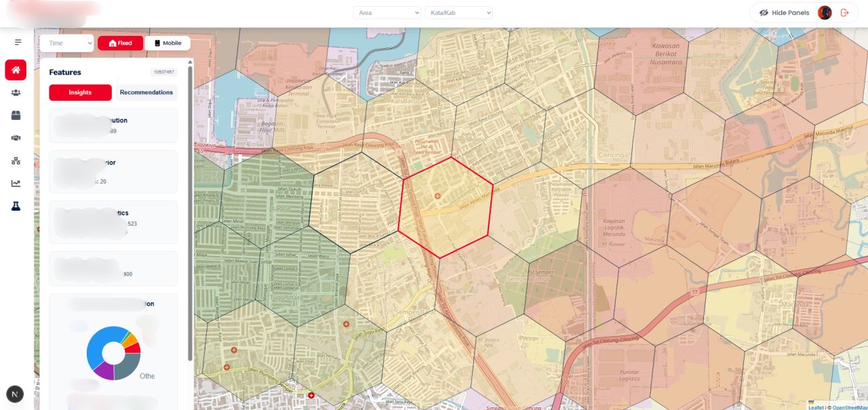Image resolution: width=868 pixels, height=410 pixels.
Task: Click the 10507467 feature ID badge
Action: point(164,72)
